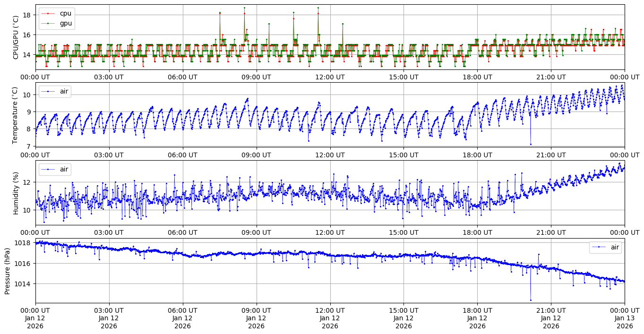Screen dimensions: 644x334
Task: Click the Humidity (%) y-axis label
Action: click(x=16, y=193)
